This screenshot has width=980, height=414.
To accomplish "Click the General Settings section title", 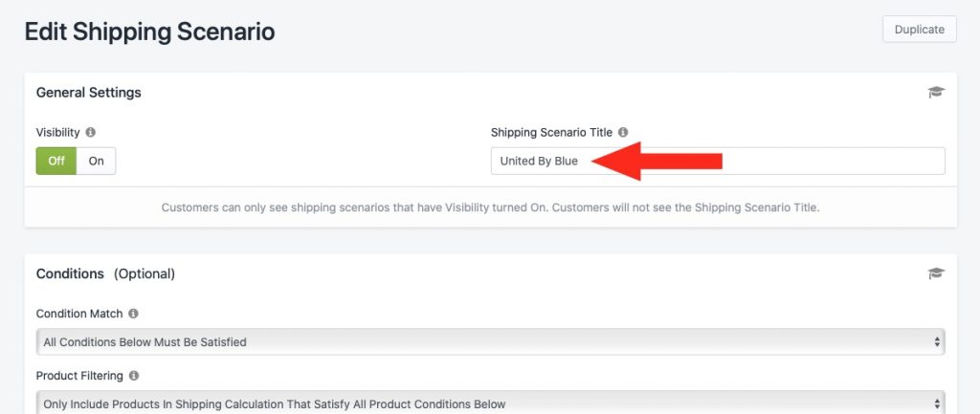I will coord(89,93).
